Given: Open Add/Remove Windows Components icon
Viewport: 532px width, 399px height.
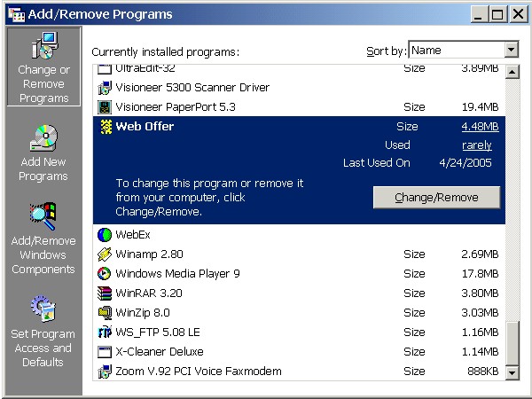Looking at the screenshot, I should pyautogui.click(x=43, y=216).
